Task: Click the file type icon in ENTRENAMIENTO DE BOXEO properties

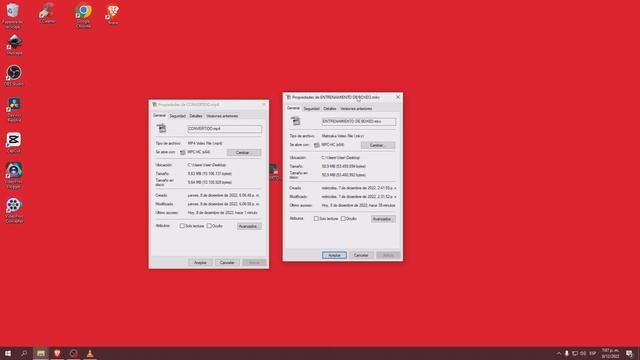Action: [296, 121]
